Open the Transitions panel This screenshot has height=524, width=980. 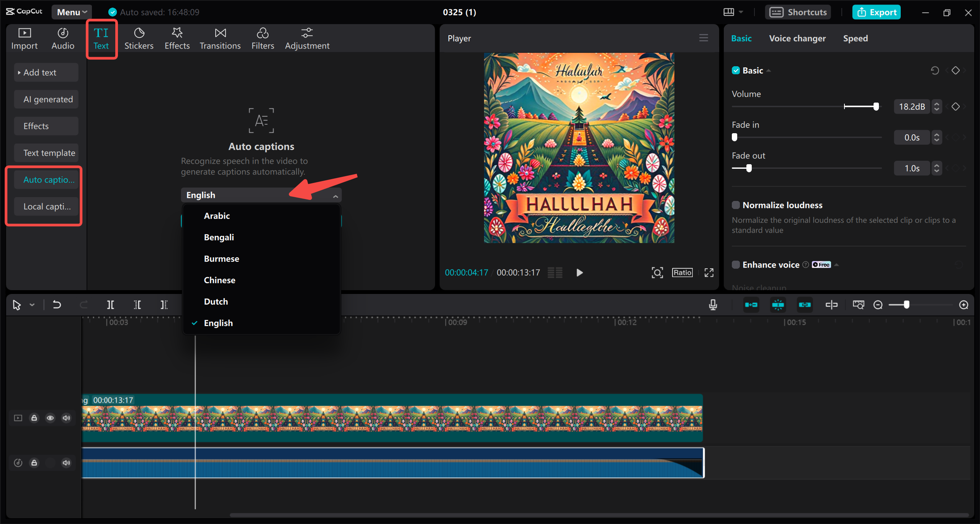(x=220, y=38)
